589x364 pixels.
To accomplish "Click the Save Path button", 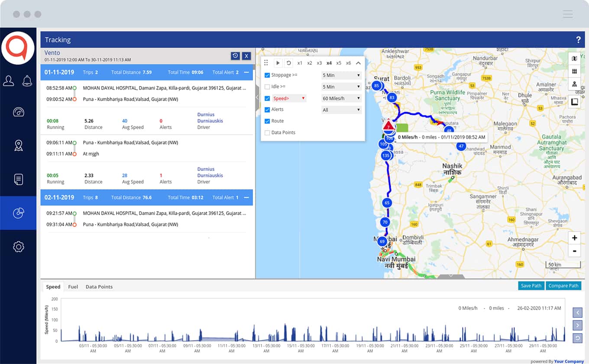I will (531, 286).
